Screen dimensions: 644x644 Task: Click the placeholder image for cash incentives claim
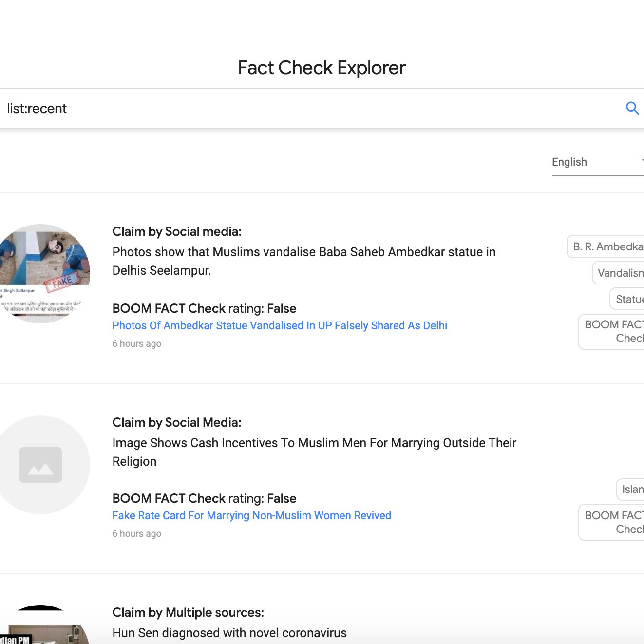41,465
